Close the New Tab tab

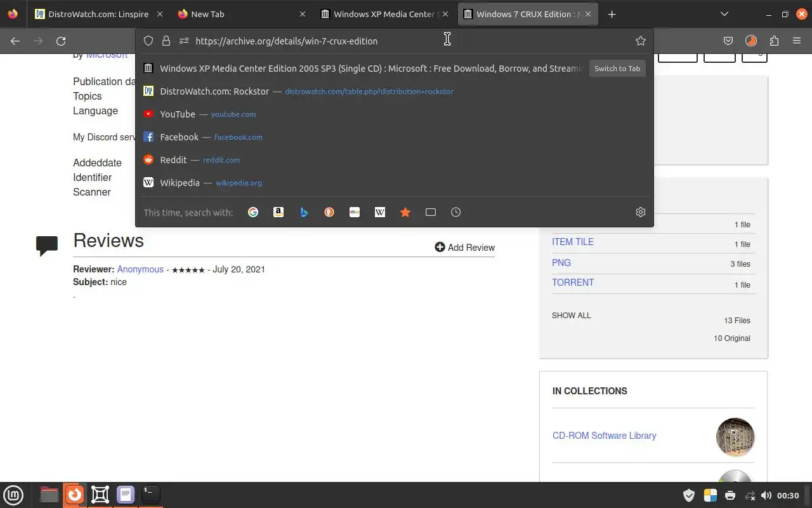(x=303, y=14)
